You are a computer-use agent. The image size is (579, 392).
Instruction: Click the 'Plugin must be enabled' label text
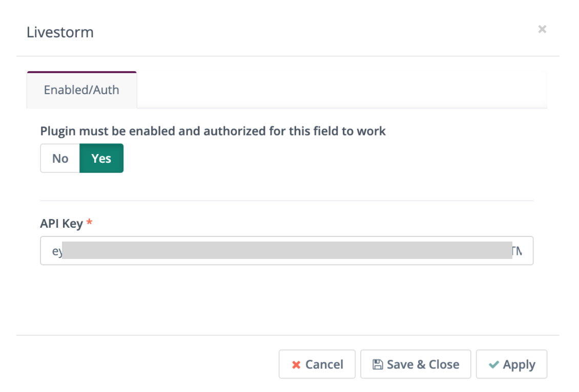coord(213,131)
